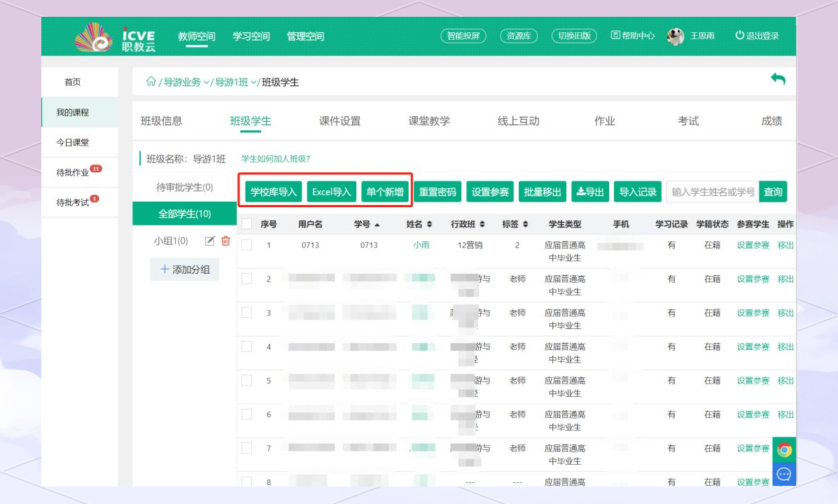Click the 重置密码 button

click(438, 192)
